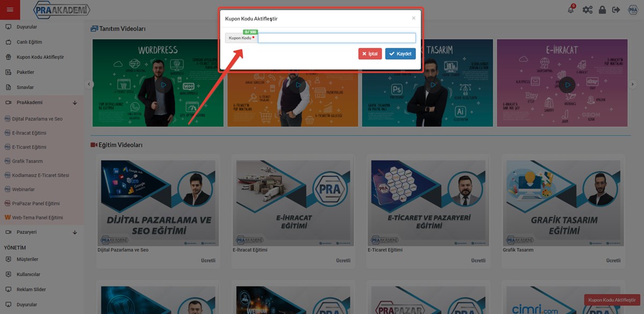Image resolution: width=644 pixels, height=314 pixels.
Task: Click the 0/100 character counter badge
Action: tap(250, 32)
